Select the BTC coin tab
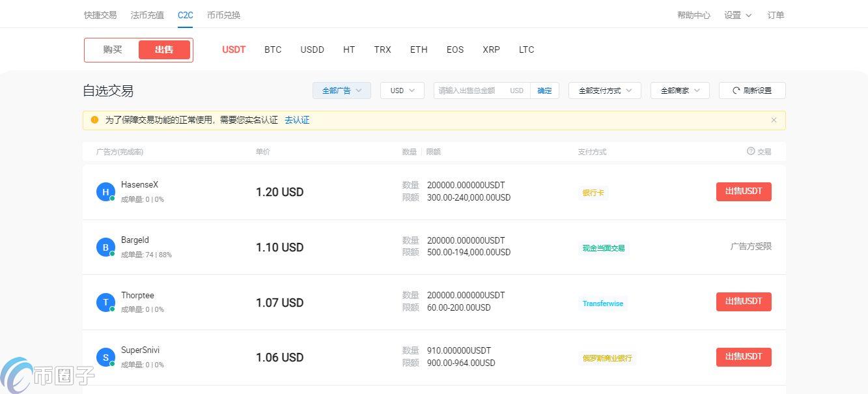The image size is (868, 394). (273, 49)
